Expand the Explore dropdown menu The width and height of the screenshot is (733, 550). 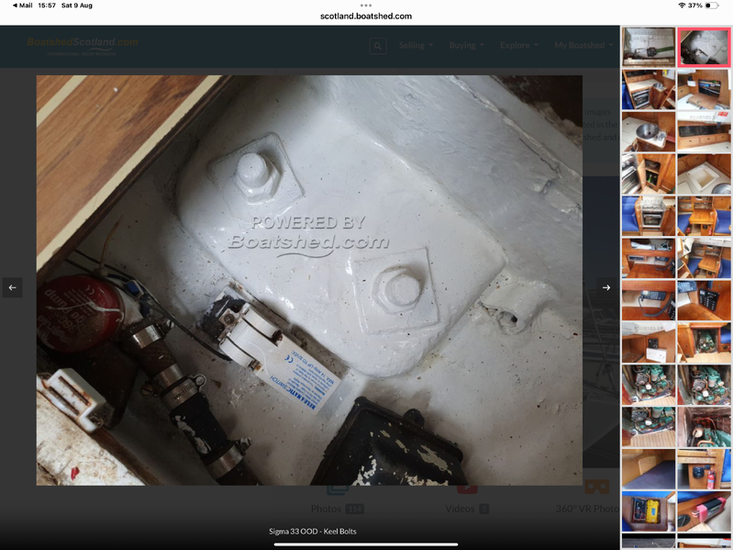[521, 46]
